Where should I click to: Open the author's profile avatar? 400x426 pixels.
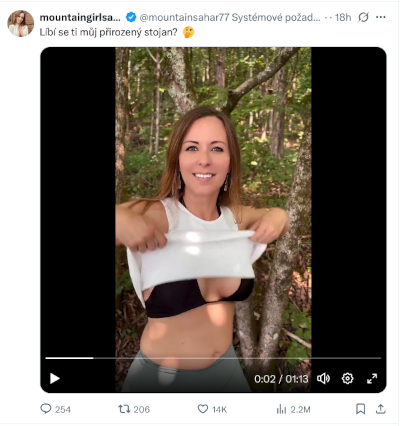[x=21, y=23]
